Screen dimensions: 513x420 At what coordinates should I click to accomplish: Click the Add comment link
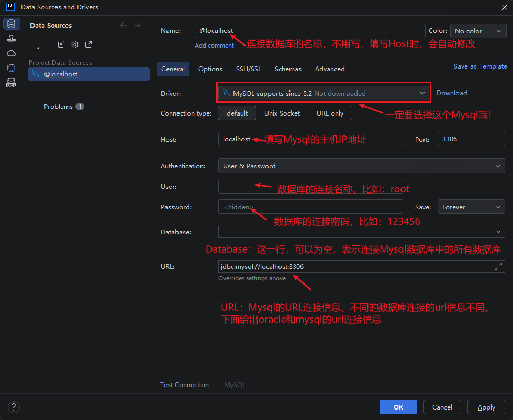(x=214, y=46)
